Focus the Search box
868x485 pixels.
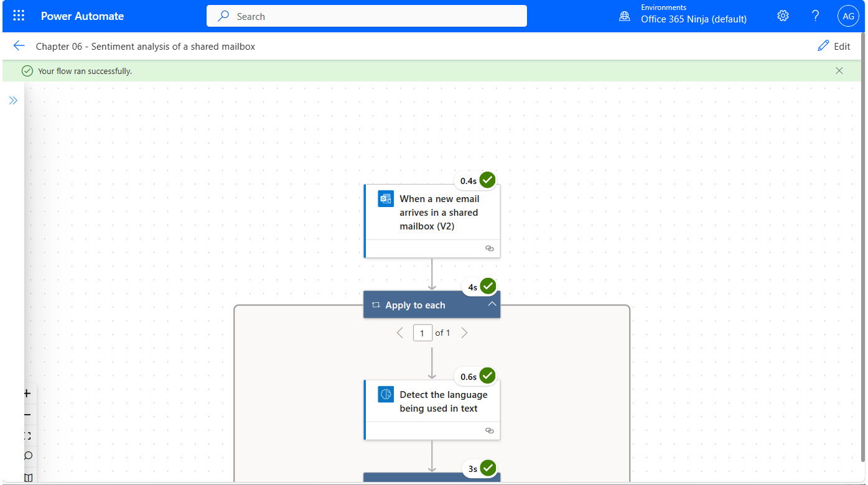(366, 16)
